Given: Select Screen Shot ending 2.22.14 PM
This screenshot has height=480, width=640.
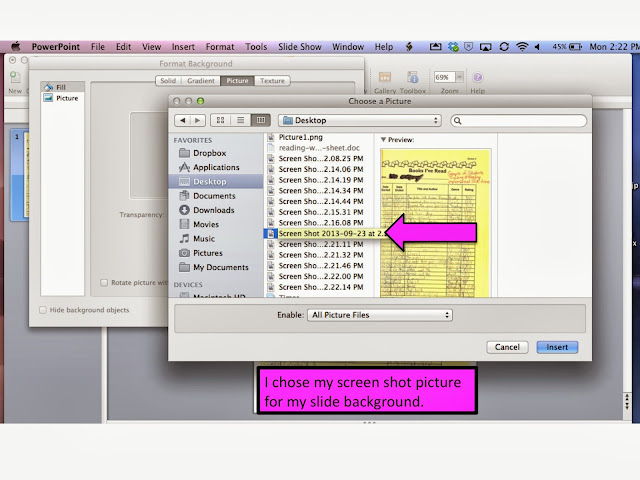Looking at the screenshot, I should point(321,287).
